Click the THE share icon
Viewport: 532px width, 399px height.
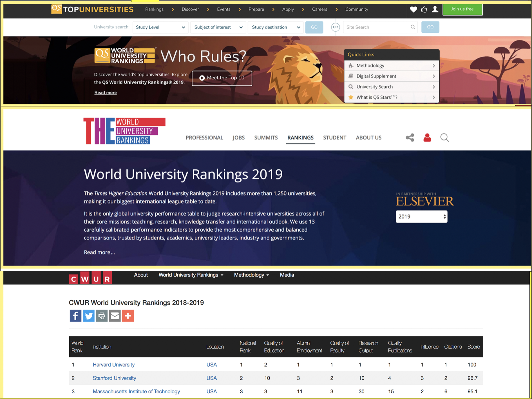pyautogui.click(x=410, y=138)
